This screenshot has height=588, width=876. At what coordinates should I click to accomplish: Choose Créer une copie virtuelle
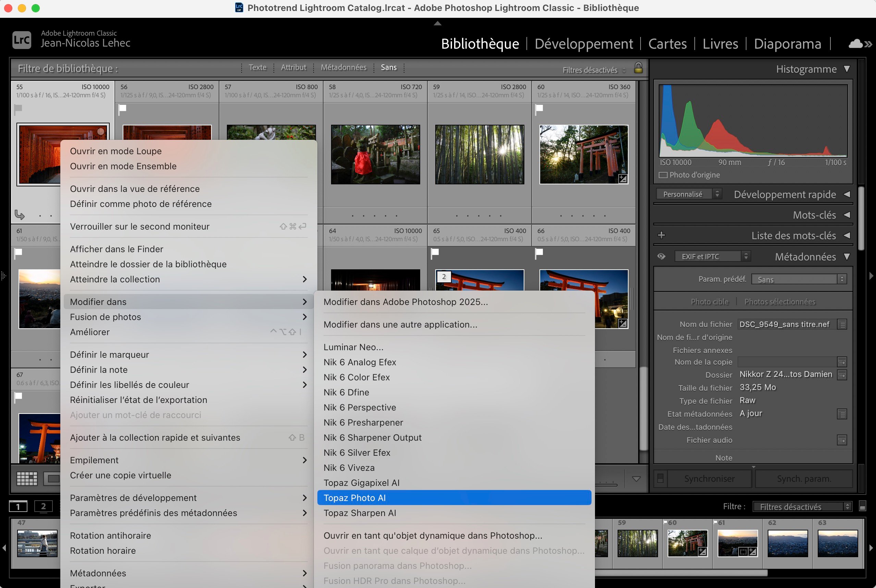(188, 475)
